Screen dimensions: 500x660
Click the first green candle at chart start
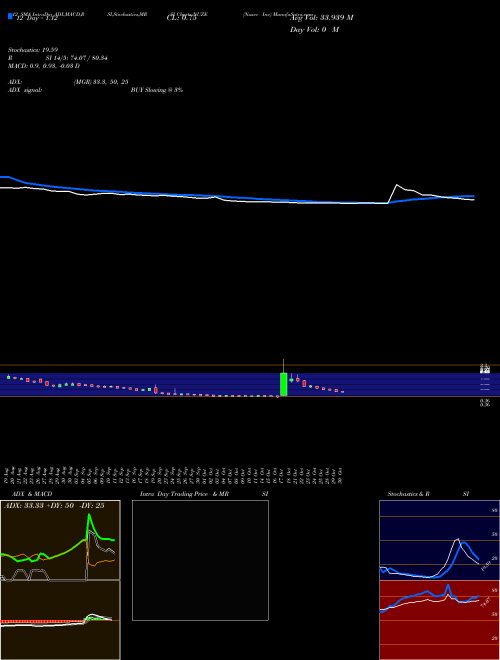point(8,377)
